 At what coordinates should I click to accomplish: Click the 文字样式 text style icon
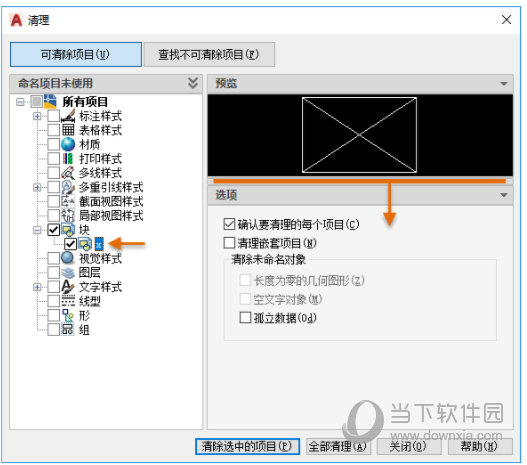click(x=68, y=287)
